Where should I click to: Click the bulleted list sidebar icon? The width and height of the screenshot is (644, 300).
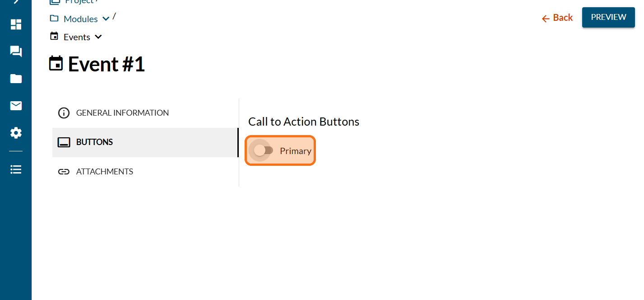pos(16,169)
